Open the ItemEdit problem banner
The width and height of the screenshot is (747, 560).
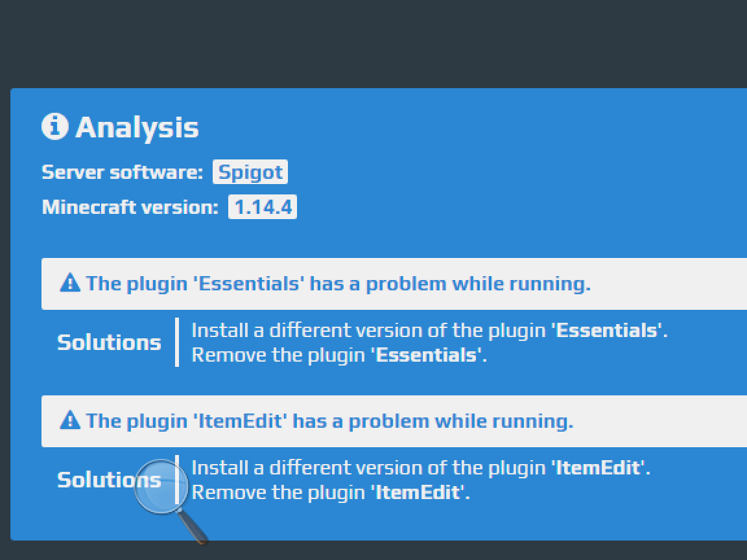[394, 421]
